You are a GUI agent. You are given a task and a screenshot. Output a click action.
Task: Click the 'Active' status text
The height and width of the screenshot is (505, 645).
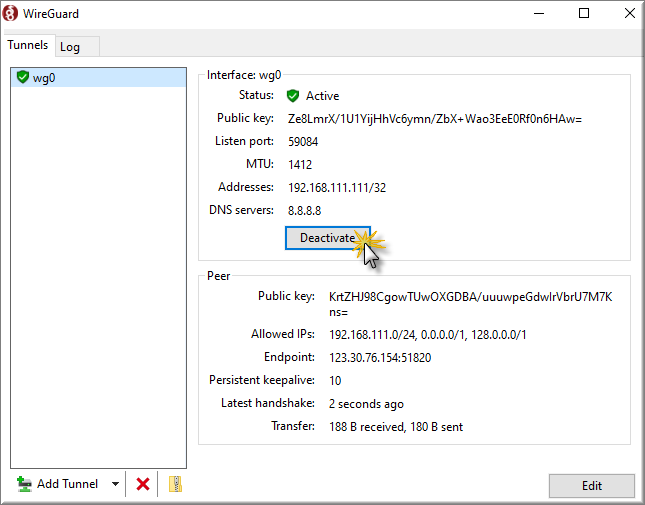coord(322,96)
